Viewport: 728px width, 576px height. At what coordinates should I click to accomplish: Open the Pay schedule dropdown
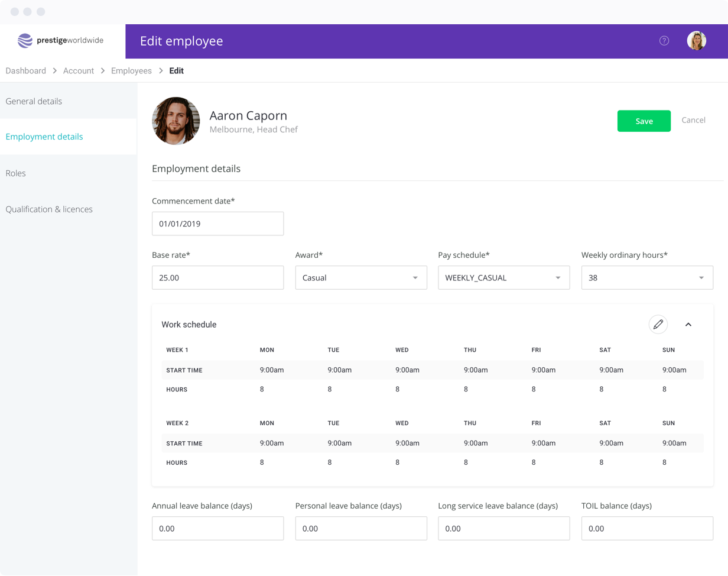pyautogui.click(x=504, y=277)
